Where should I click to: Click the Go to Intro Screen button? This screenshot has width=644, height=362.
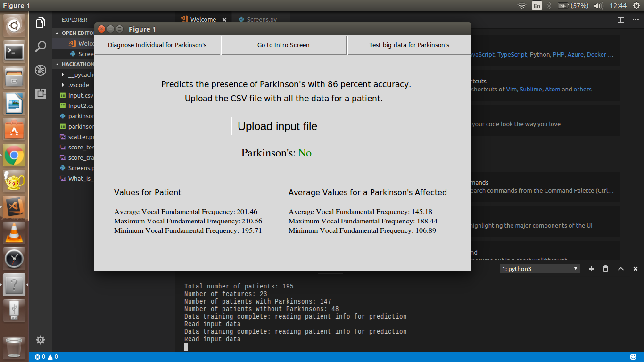pos(283,45)
